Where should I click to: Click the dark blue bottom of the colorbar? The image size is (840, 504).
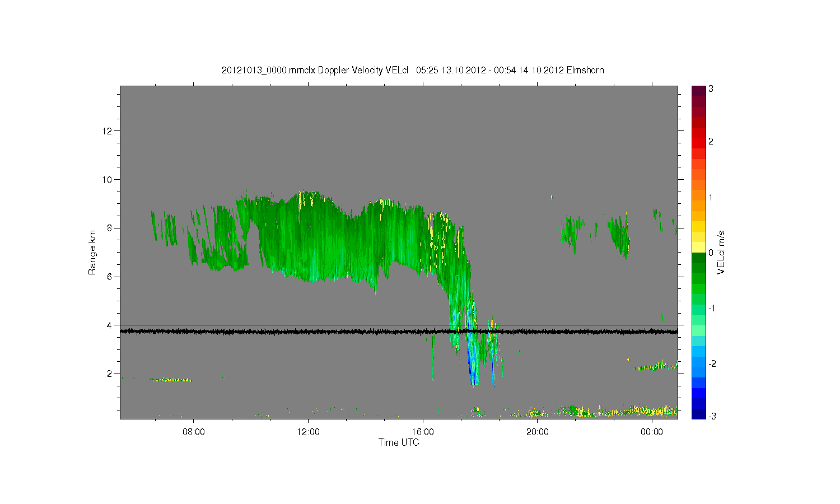click(698, 414)
